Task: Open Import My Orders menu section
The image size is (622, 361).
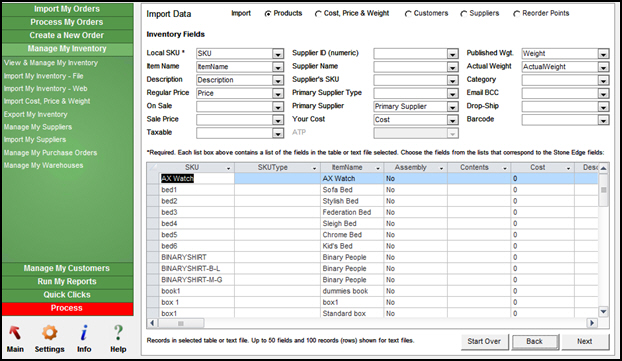Action: pos(67,9)
